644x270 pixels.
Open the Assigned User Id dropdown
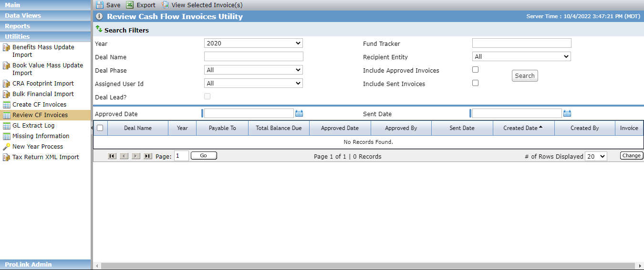(253, 83)
